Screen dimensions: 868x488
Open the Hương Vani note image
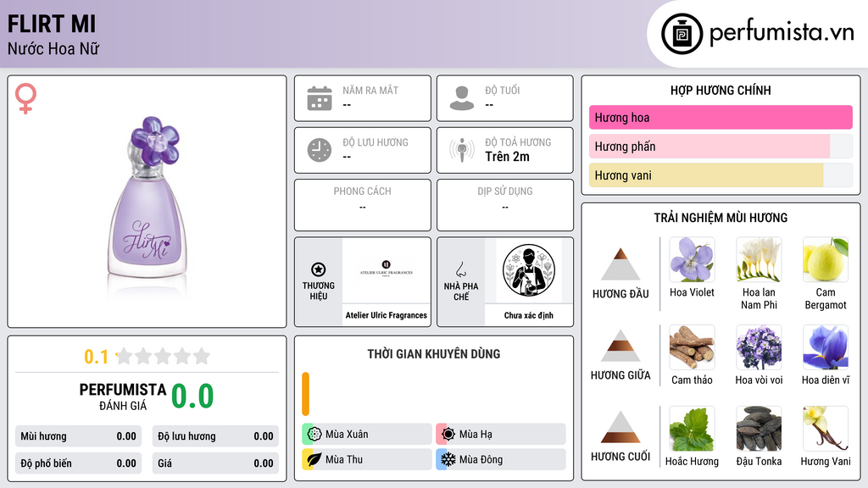pyautogui.click(x=826, y=428)
